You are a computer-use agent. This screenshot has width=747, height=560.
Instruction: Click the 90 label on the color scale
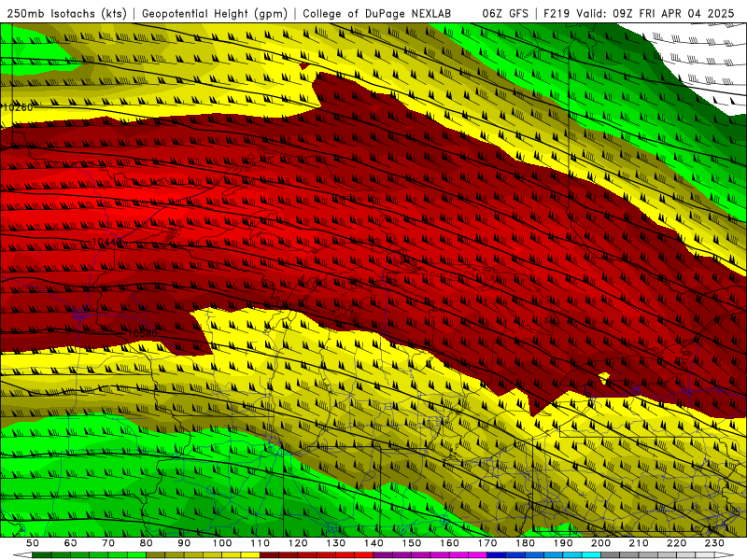(184, 543)
